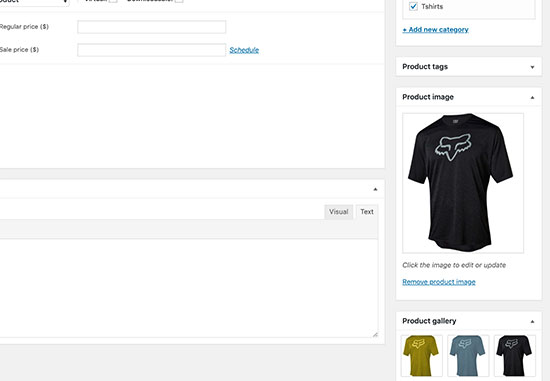Select the yellow t-shirt gallery thumbnail
550x381 pixels.
pos(422,356)
